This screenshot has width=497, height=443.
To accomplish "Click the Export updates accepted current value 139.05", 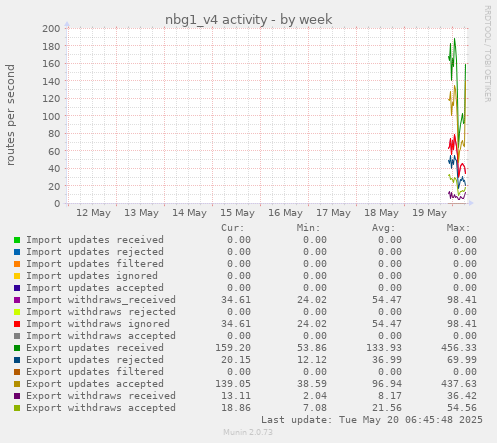I will click(x=233, y=384).
